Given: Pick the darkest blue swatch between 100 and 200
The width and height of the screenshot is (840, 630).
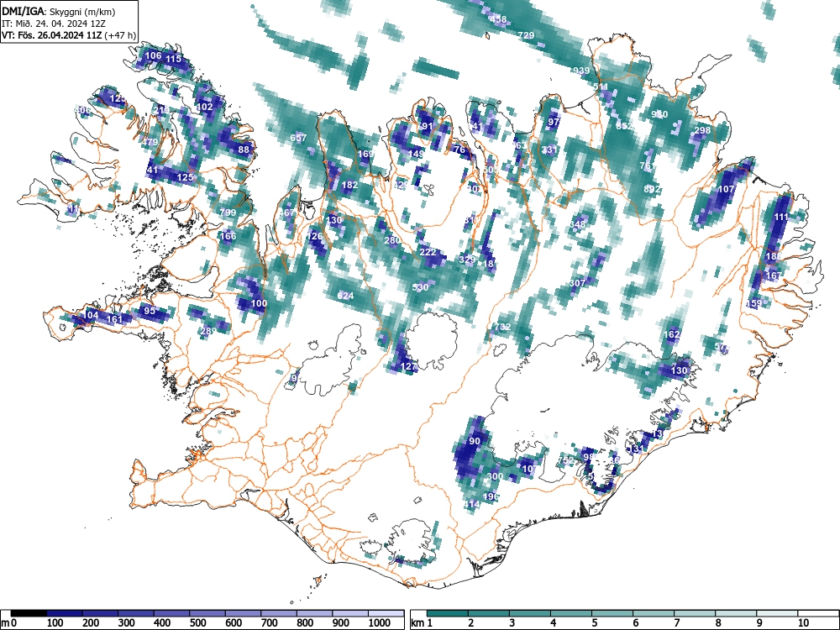Looking at the screenshot, I should click(65, 613).
